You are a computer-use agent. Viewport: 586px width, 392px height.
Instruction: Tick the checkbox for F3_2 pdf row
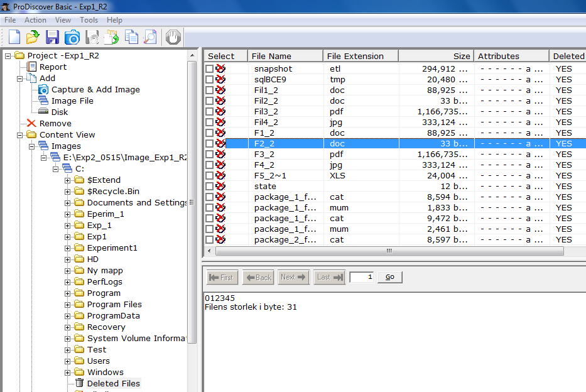coord(209,155)
